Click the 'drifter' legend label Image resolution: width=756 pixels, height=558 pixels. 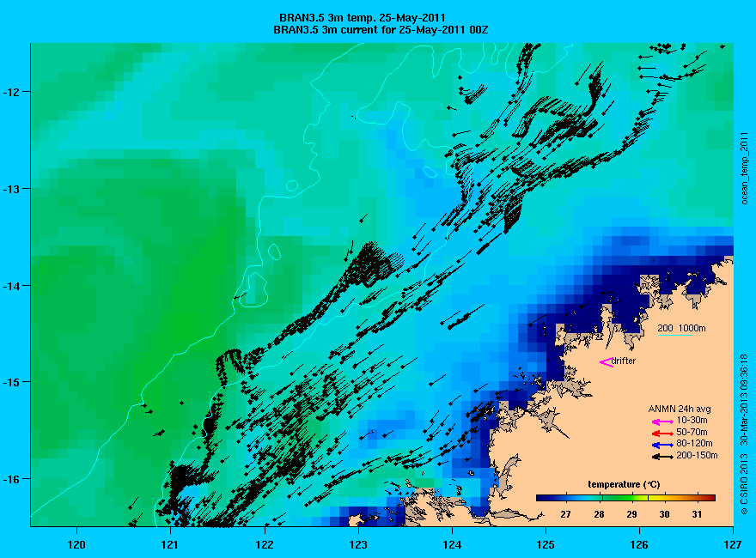coord(624,361)
